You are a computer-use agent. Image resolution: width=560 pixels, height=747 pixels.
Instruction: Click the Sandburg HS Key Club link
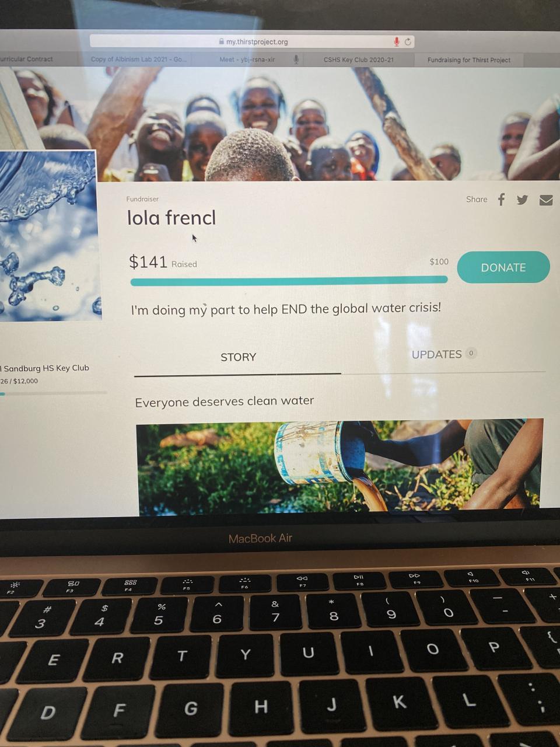coord(45,368)
